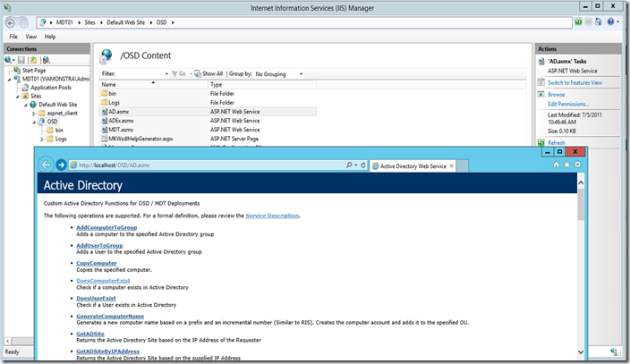Open the Group by No Grouping dropdown
630x364 pixels.
point(279,73)
